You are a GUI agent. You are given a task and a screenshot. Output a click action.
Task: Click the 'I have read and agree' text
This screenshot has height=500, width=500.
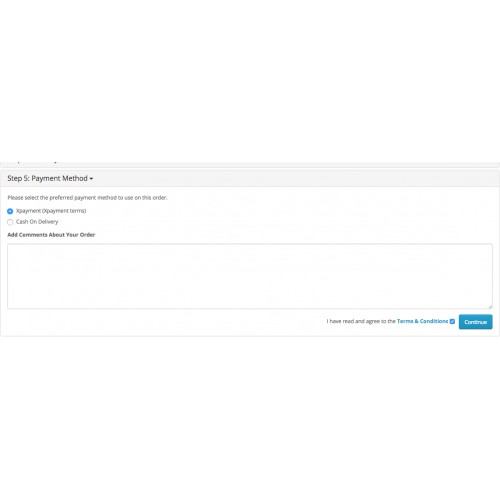[361, 321]
